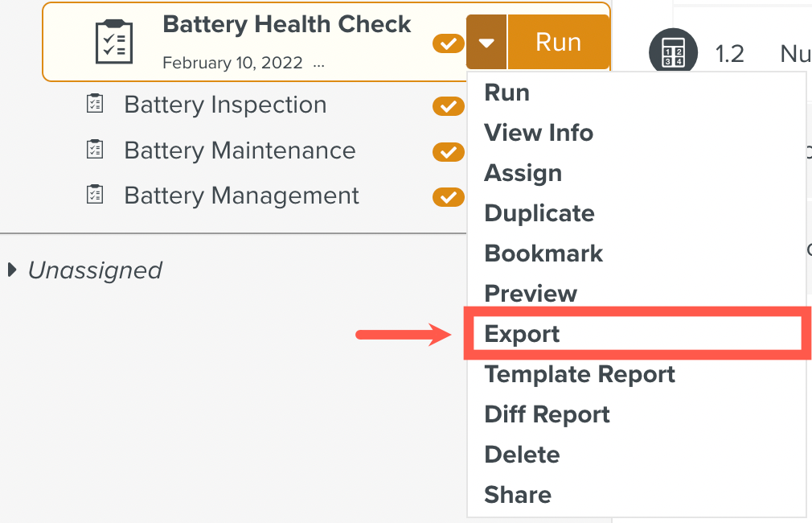Click the Unassigned label

click(95, 270)
